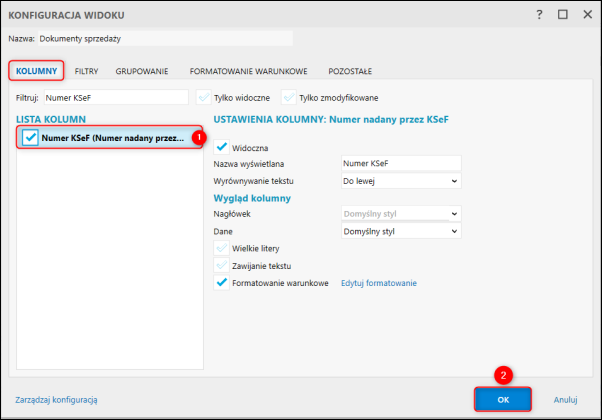
Task: Toggle the Formatowanie warunkowe checkbox
Action: (x=222, y=283)
